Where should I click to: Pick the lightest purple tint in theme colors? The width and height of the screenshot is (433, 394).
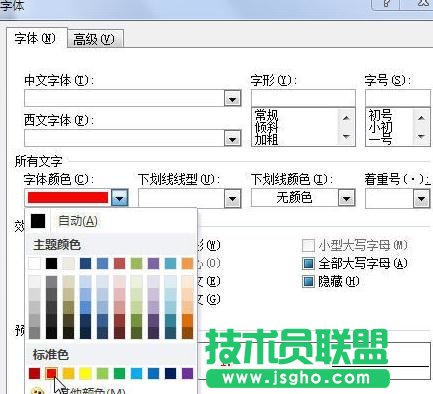[x=153, y=282]
